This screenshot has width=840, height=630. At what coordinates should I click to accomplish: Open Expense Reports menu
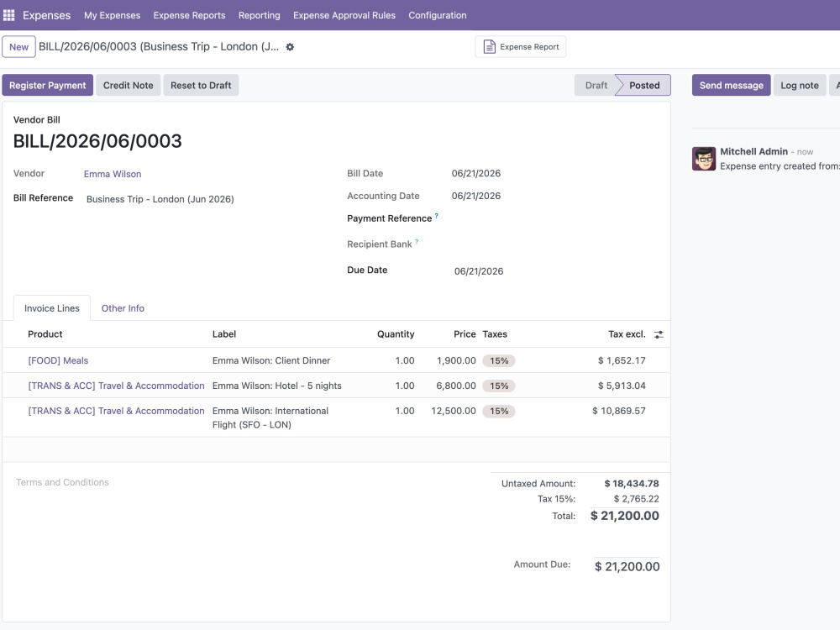[189, 15]
